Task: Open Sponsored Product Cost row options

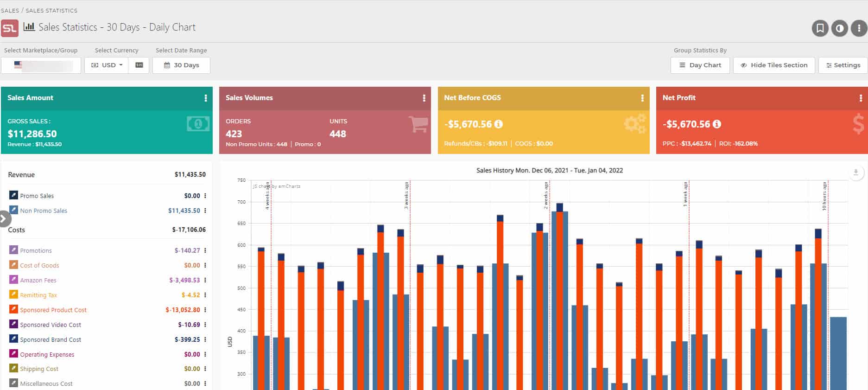Action: tap(205, 310)
